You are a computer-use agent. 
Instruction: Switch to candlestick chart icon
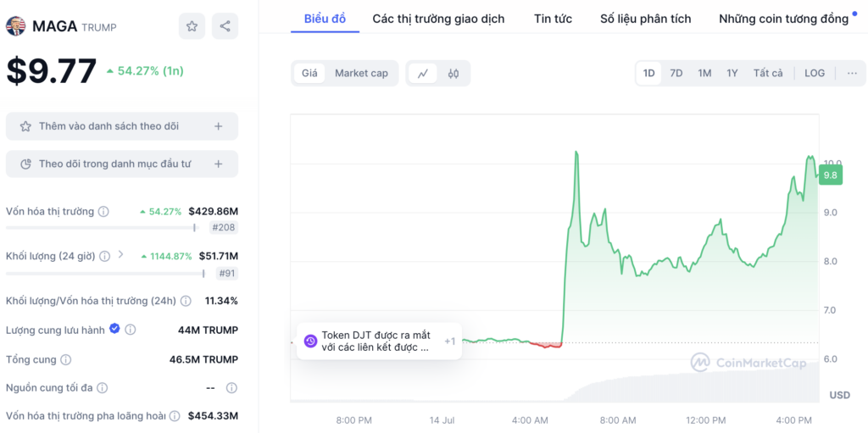click(453, 73)
